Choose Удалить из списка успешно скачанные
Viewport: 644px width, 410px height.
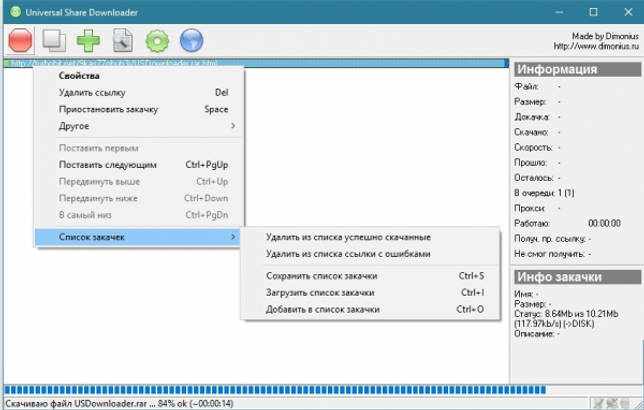[370, 237]
